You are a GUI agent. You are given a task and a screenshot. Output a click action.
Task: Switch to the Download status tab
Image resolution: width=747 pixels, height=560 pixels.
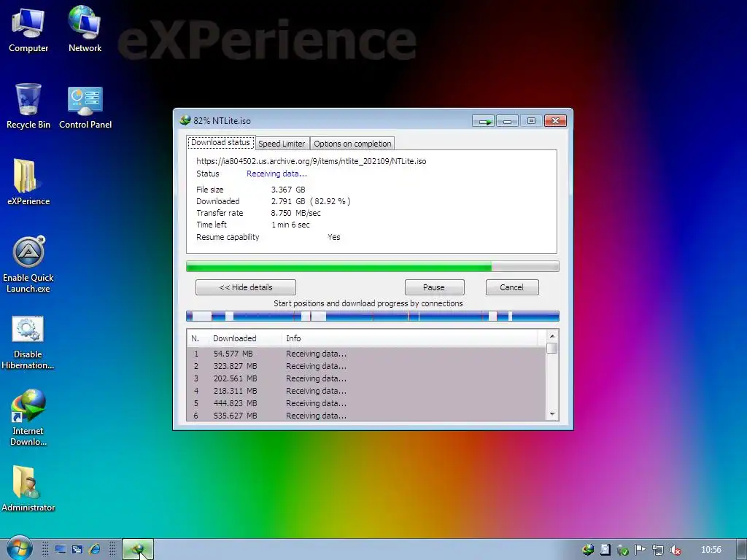click(220, 142)
